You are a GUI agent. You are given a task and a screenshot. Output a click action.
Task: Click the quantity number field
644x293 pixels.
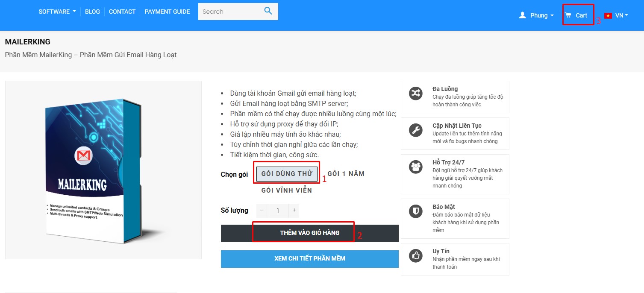click(x=278, y=211)
